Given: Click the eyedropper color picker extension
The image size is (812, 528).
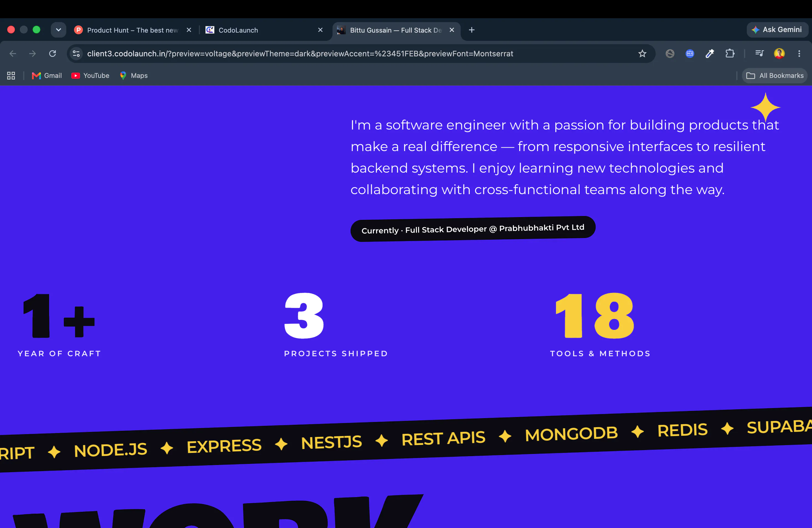Looking at the screenshot, I should click(x=710, y=54).
